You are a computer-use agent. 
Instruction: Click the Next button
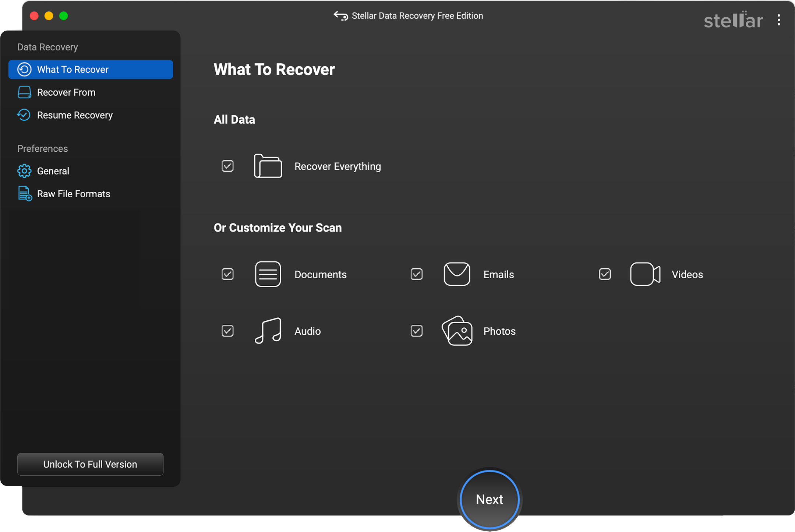(x=489, y=499)
